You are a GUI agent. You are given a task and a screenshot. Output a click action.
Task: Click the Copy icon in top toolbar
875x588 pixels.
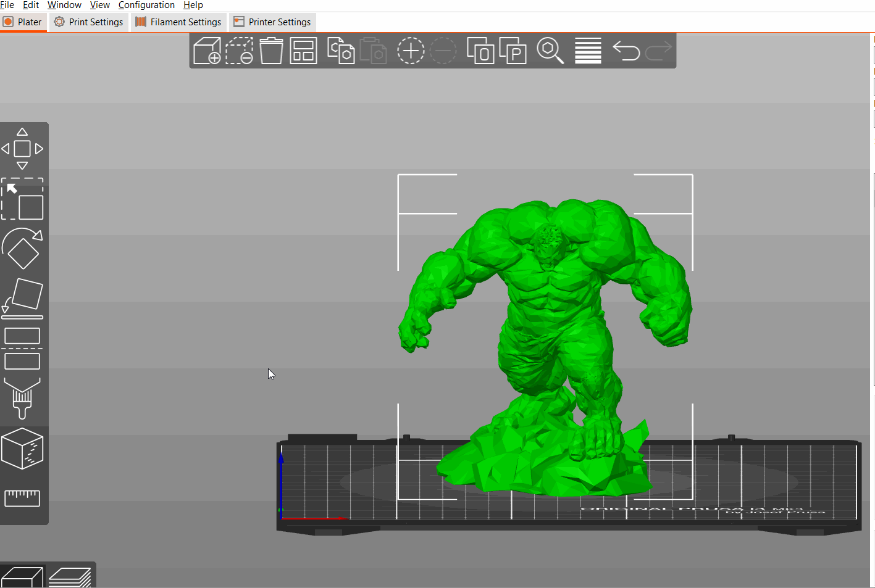pos(340,51)
